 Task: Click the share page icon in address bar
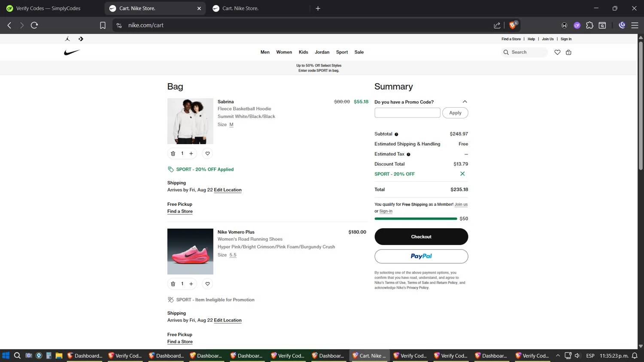pos(497,25)
